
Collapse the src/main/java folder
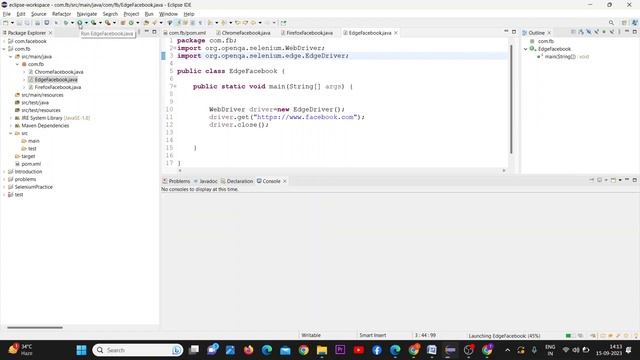pos(11,57)
